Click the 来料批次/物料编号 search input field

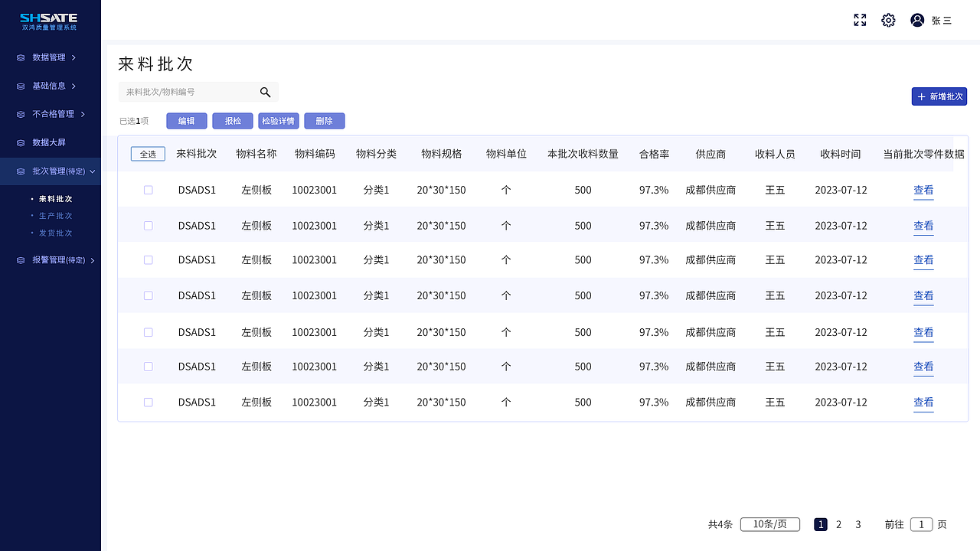[191, 92]
